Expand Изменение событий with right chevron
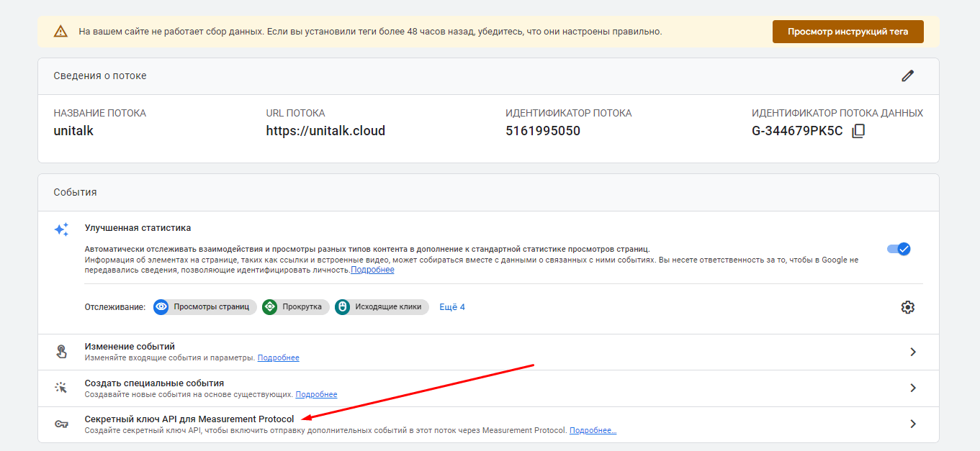This screenshot has width=980, height=451. click(x=913, y=352)
